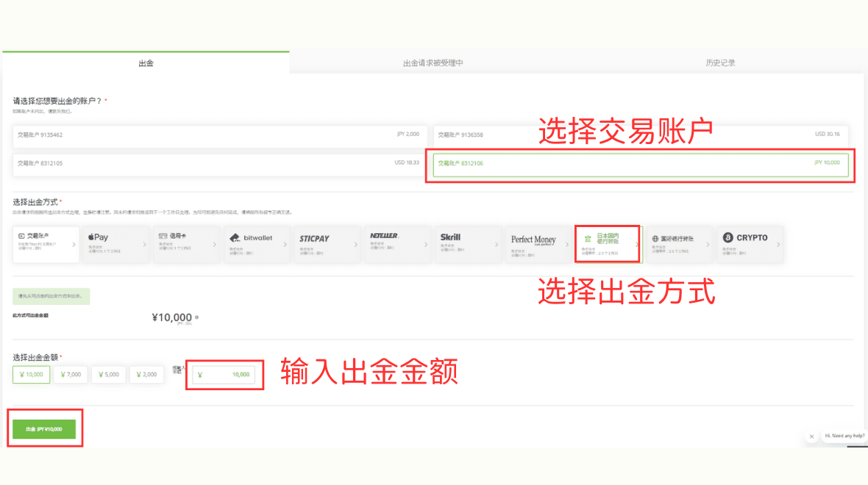Viewport: 868px width, 485px height.
Task: Choose trading account 9136358 in USD
Action: [x=640, y=135]
